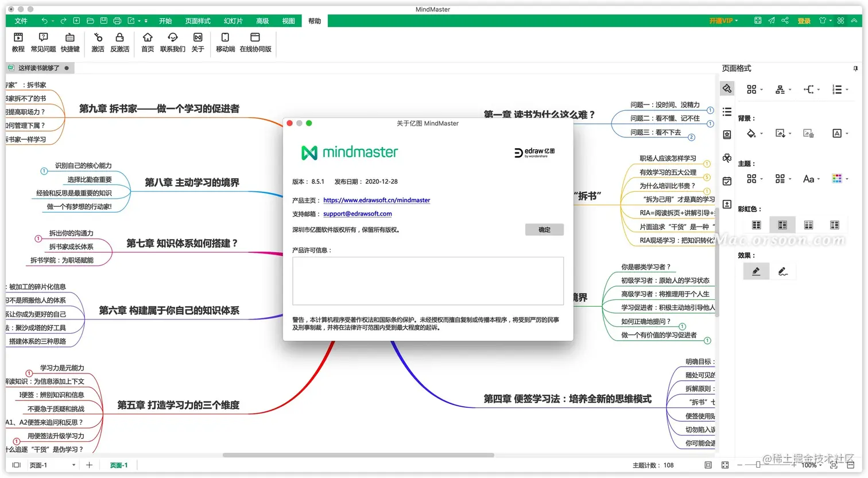The width and height of the screenshot is (868, 478).
Task: Switch to the 高级 tab
Action: point(262,21)
